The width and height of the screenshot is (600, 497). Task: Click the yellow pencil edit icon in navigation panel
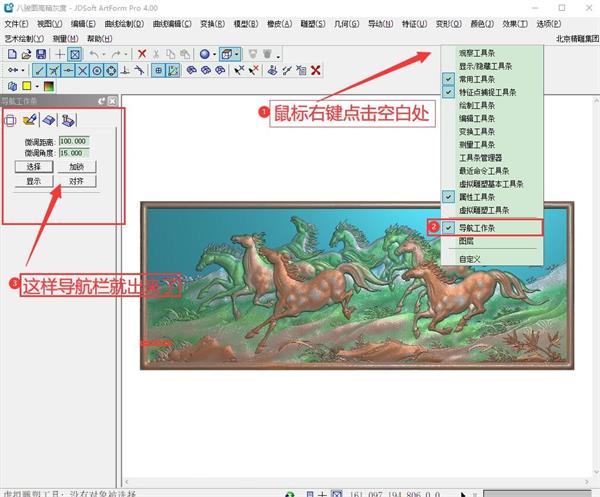coord(30,120)
